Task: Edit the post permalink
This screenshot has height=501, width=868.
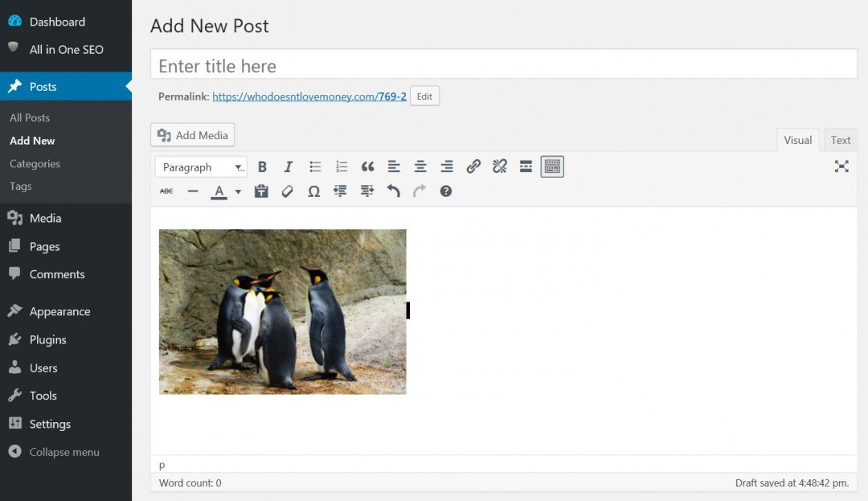Action: [424, 96]
